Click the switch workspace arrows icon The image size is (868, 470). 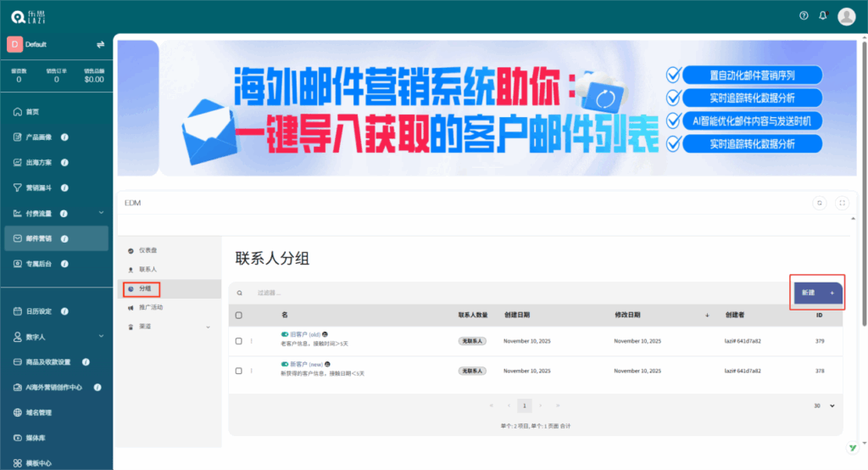[x=100, y=44]
